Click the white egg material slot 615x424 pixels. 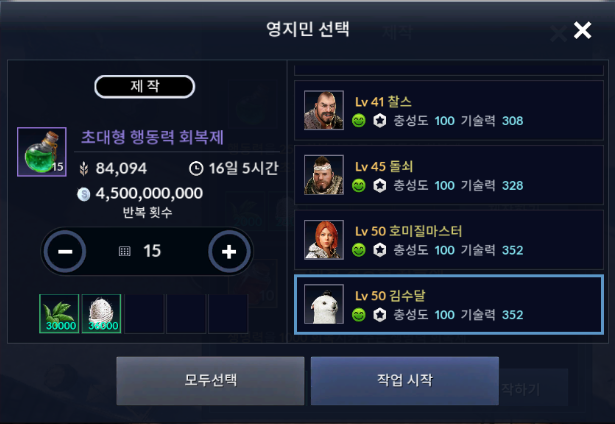point(101,313)
